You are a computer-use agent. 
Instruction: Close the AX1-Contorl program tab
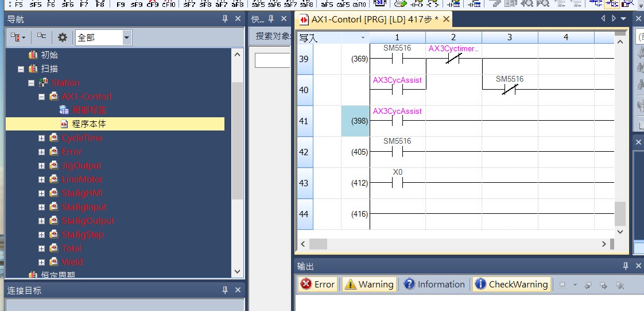[445, 19]
